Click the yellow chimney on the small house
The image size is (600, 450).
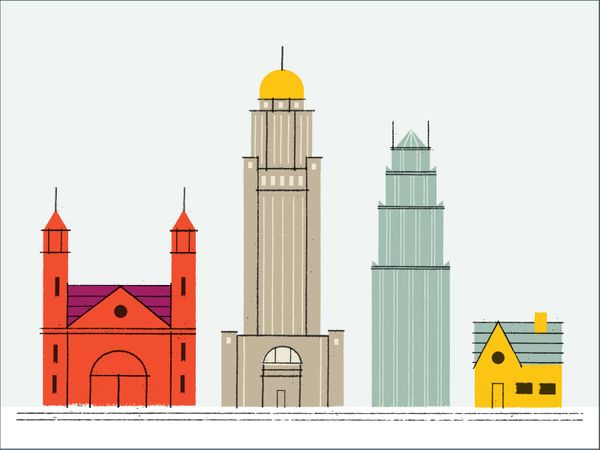coord(541,322)
